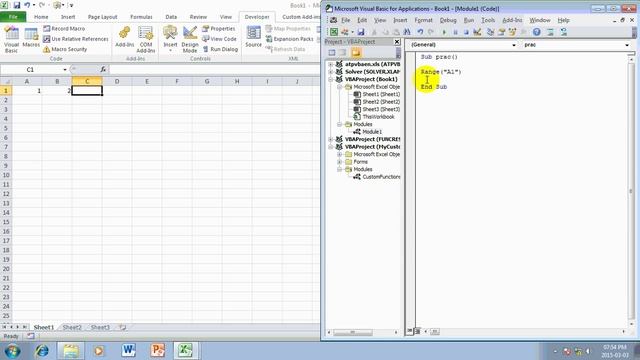Open the XML Source pane
The width and height of the screenshot is (640, 360).
[253, 37]
